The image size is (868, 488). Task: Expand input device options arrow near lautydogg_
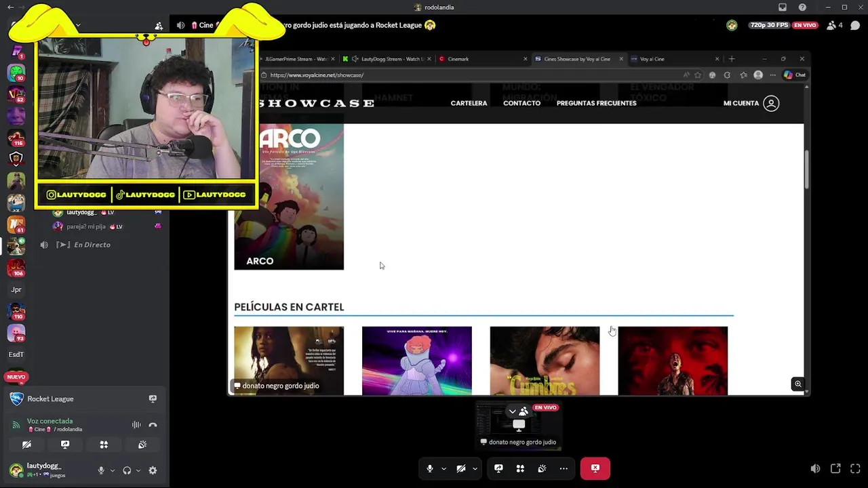(113, 470)
